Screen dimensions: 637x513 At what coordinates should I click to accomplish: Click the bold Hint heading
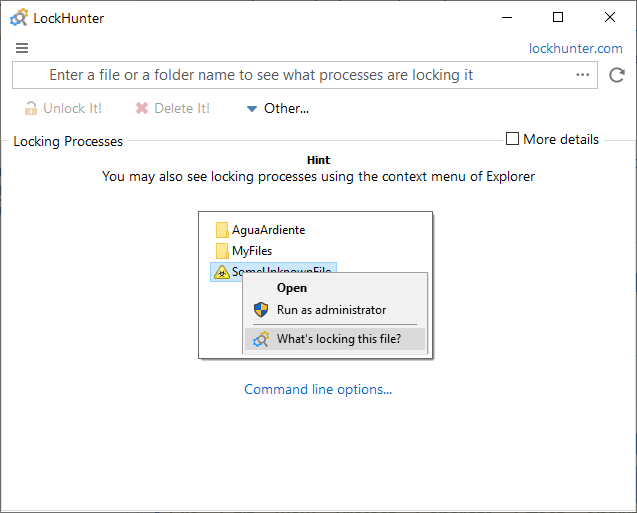pyautogui.click(x=318, y=160)
